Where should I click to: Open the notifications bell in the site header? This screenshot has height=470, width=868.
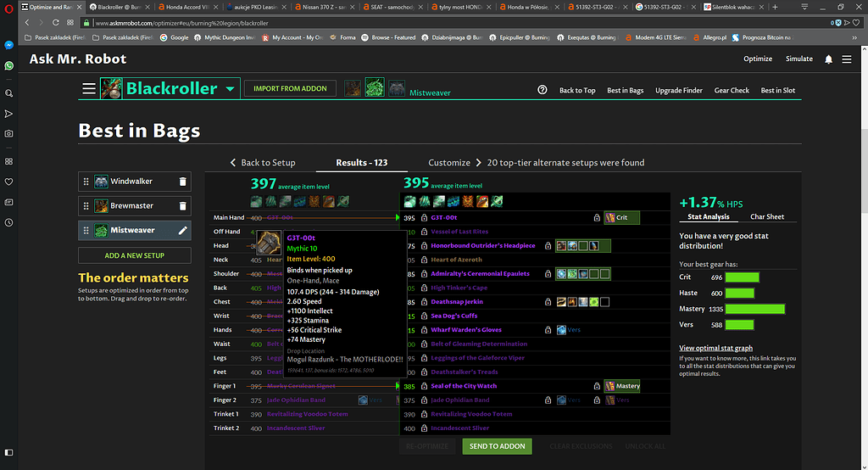coord(828,59)
